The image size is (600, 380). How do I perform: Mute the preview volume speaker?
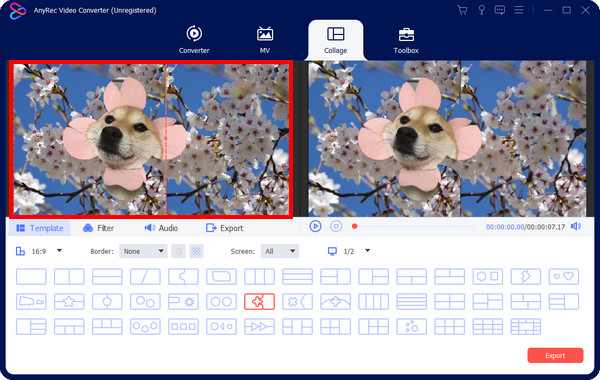(x=576, y=226)
